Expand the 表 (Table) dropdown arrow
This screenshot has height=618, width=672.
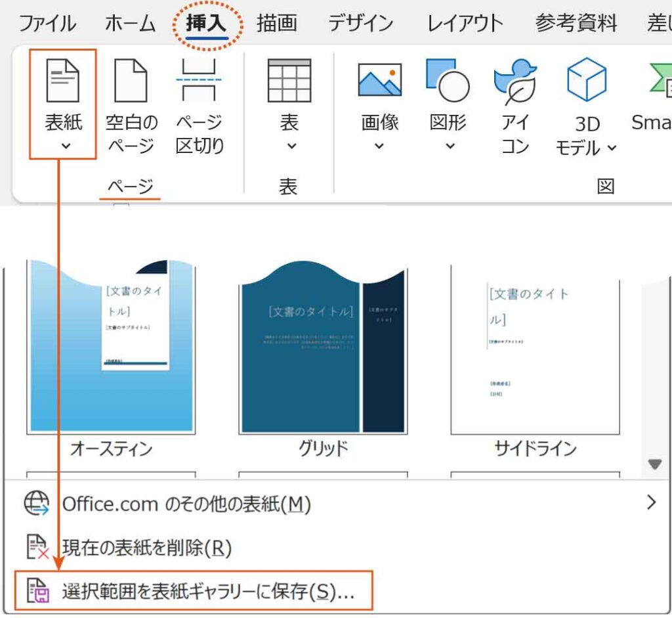[290, 146]
